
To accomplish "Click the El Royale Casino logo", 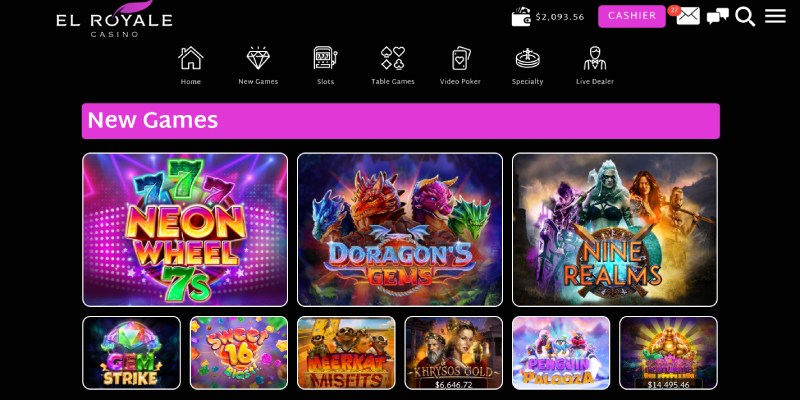I will 114,19.
